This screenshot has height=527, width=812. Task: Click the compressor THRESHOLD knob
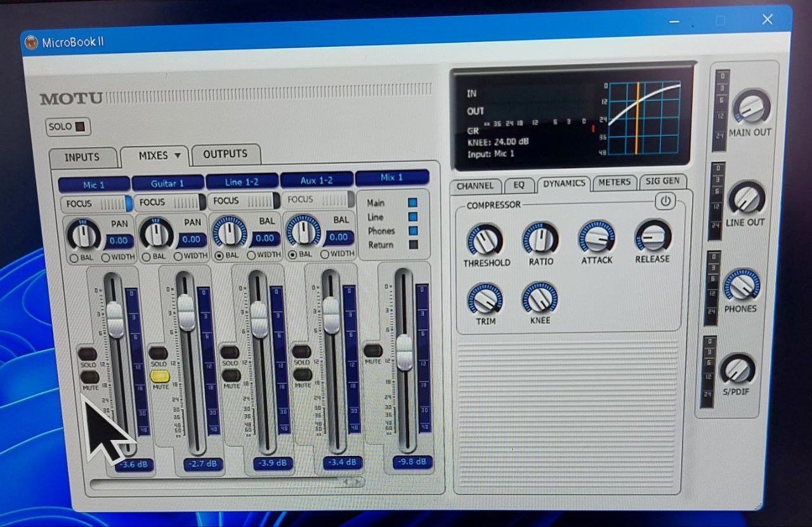pos(485,241)
